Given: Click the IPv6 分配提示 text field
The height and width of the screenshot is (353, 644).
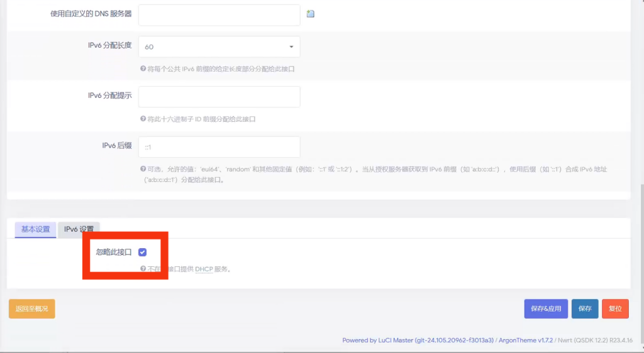Looking at the screenshot, I should (x=219, y=97).
